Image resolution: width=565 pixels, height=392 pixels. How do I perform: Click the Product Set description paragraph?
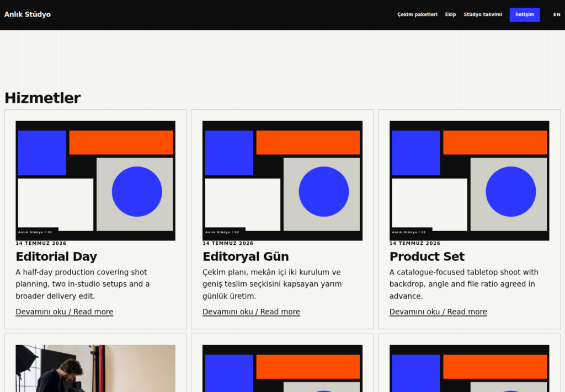pyautogui.click(x=463, y=284)
